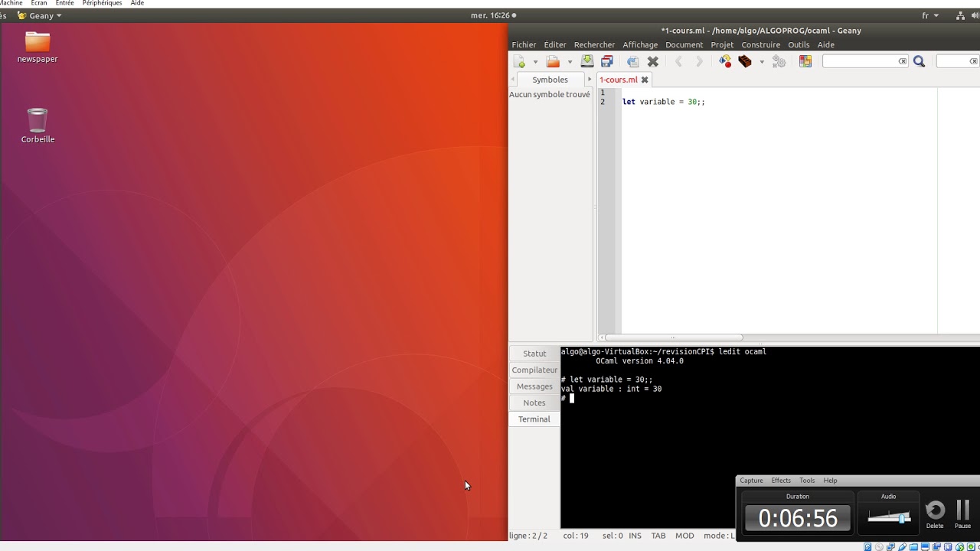The image size is (980, 551).
Task: Close current file with toolbar X icon
Action: [653, 62]
